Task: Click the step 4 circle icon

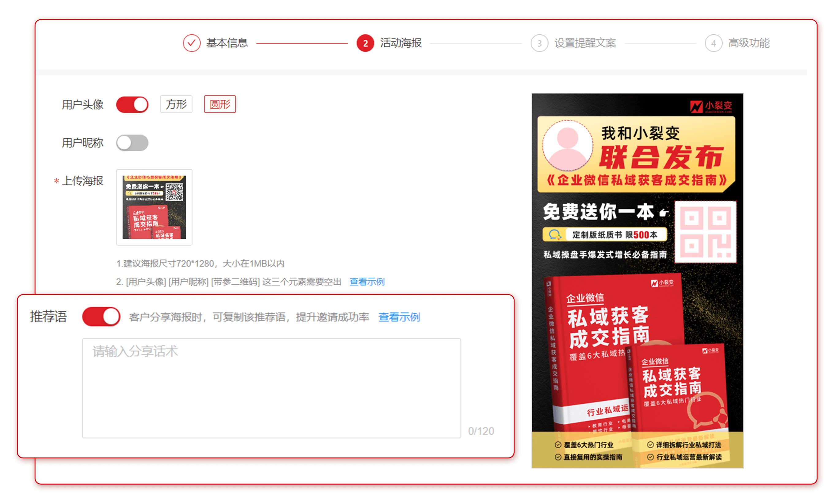Action: click(713, 43)
